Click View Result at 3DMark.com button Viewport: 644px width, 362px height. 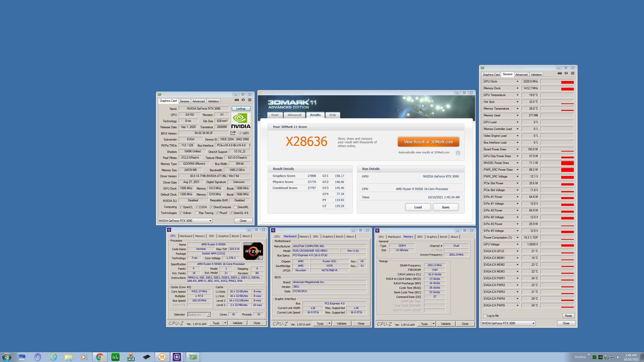(428, 142)
